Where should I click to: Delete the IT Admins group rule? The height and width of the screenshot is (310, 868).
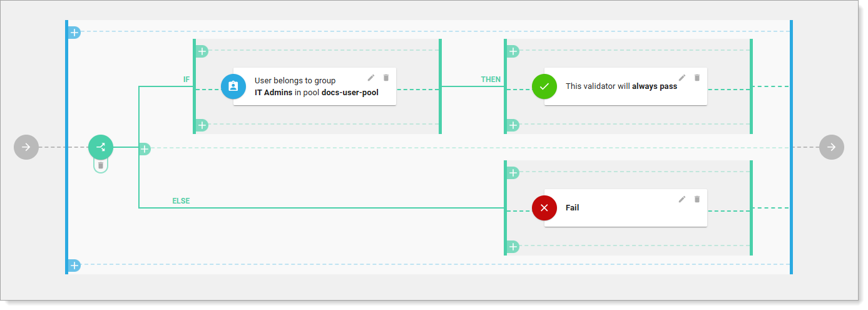click(x=386, y=78)
